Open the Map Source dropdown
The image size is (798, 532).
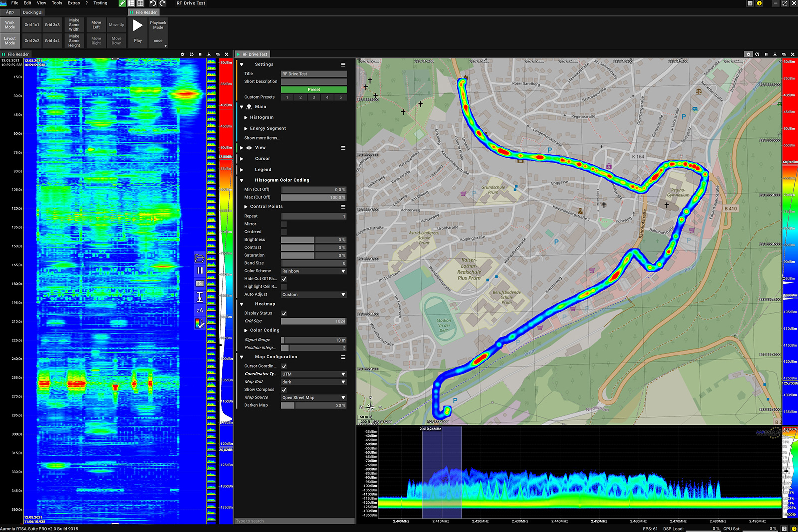click(313, 398)
